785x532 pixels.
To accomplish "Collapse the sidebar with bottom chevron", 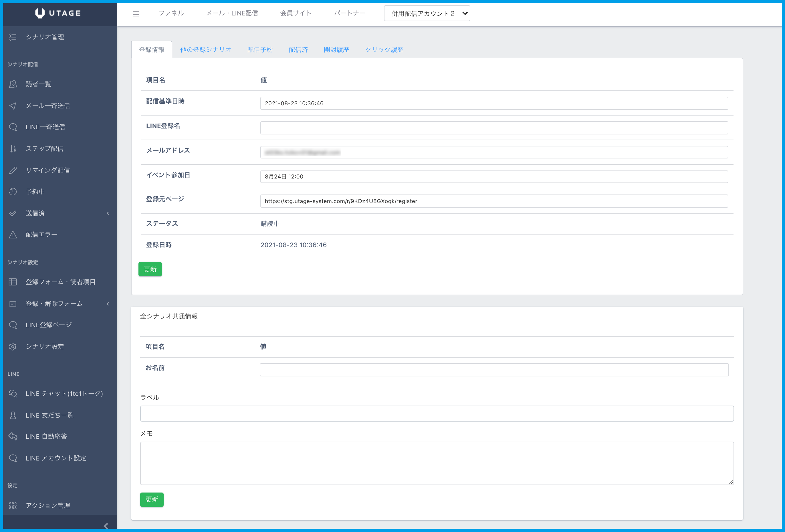I will [x=106, y=526].
